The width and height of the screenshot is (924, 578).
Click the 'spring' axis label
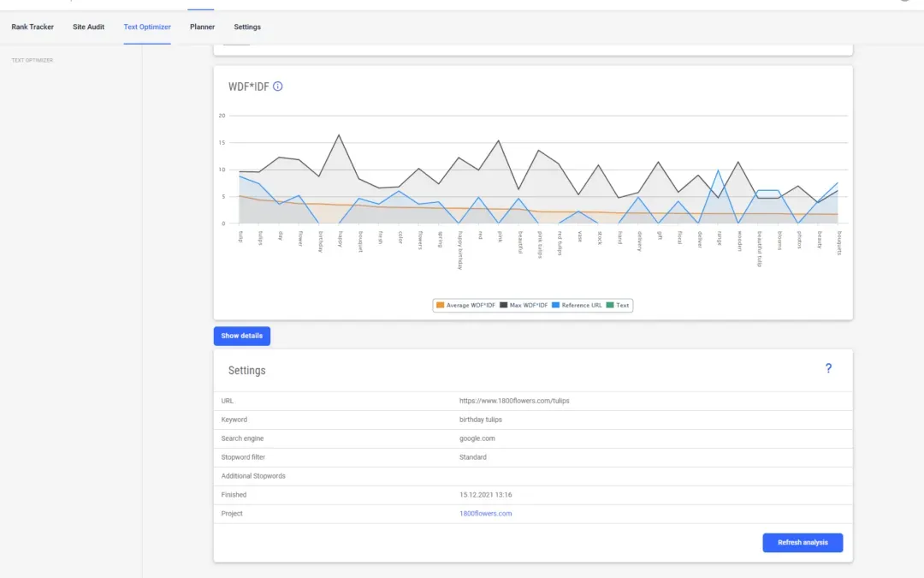click(x=441, y=239)
